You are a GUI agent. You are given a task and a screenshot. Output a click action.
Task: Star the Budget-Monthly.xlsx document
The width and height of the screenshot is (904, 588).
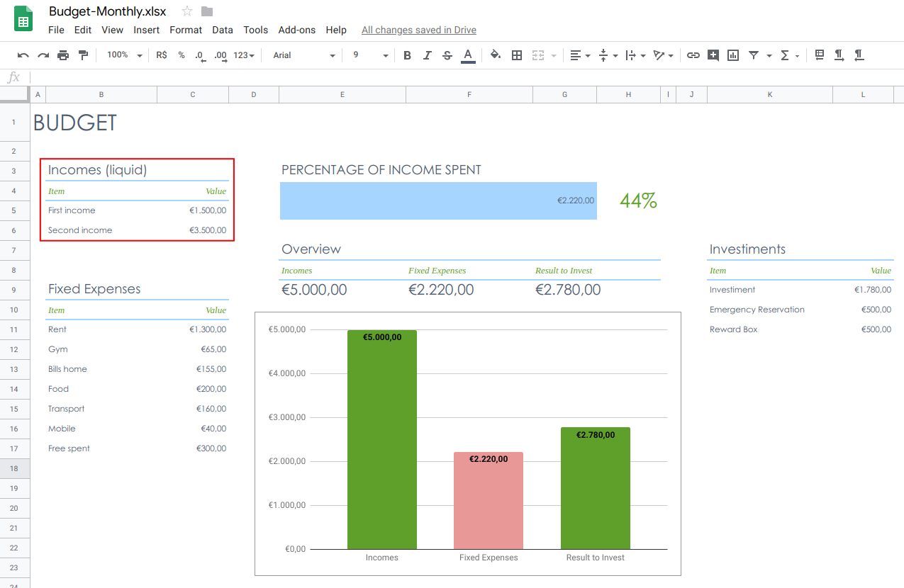coord(187,11)
